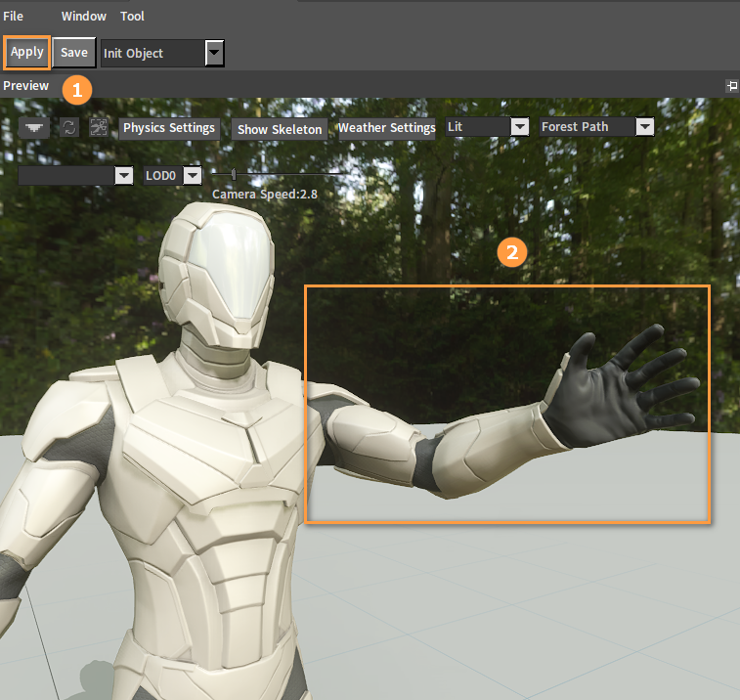Expand the Init Object dropdown
This screenshot has width=740, height=700.
point(214,53)
